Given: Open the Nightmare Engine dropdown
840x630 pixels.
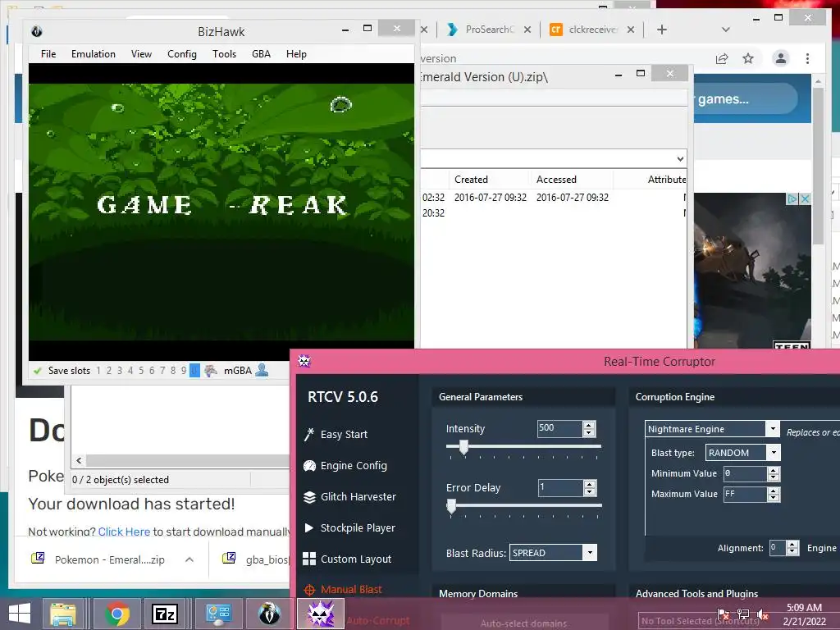Looking at the screenshot, I should click(x=773, y=428).
